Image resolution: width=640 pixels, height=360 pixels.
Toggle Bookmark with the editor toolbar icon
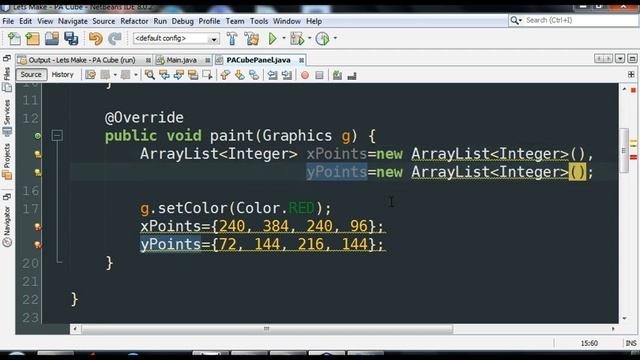[254, 75]
